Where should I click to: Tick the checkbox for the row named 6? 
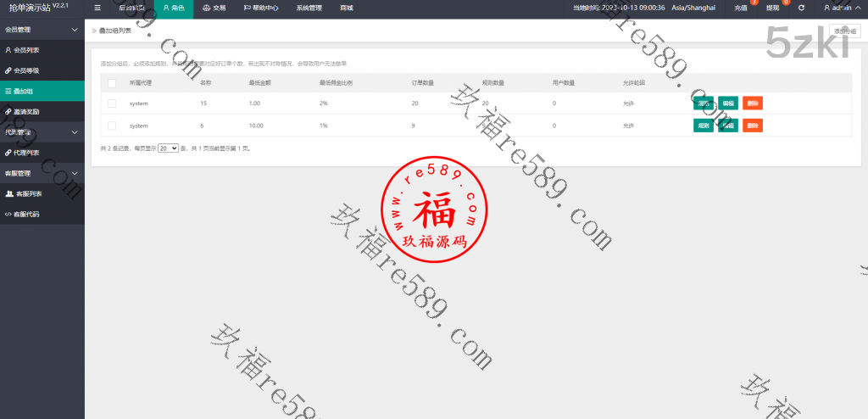[112, 126]
